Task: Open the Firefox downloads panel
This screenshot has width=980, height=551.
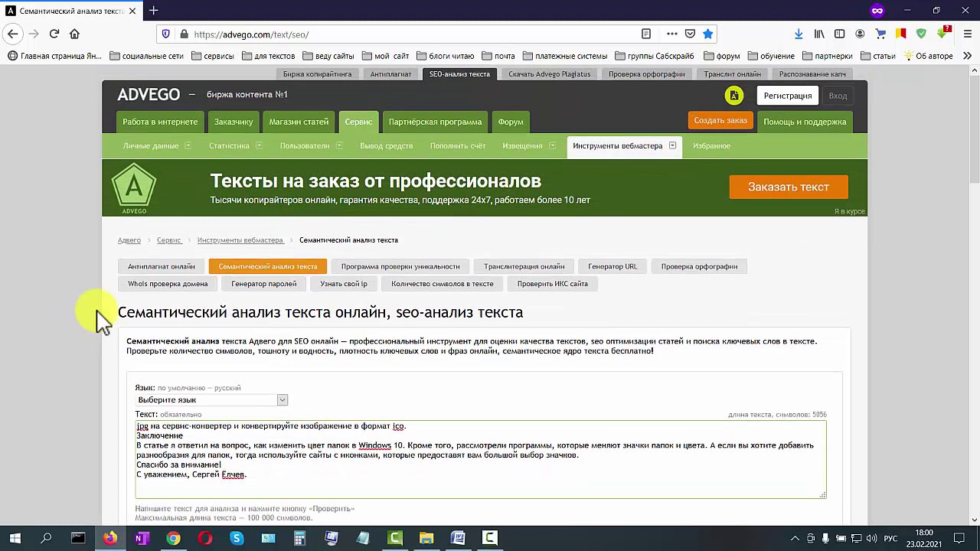Action: [799, 34]
